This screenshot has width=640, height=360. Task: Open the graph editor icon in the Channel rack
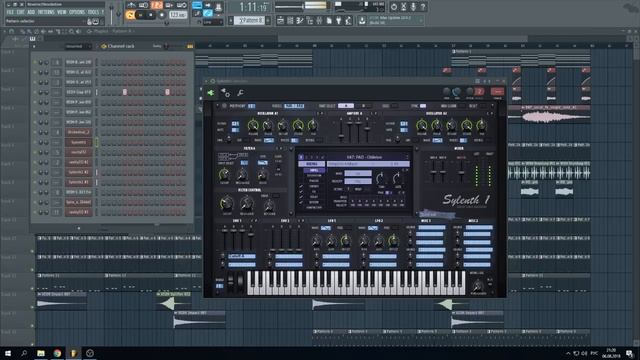coord(190,47)
